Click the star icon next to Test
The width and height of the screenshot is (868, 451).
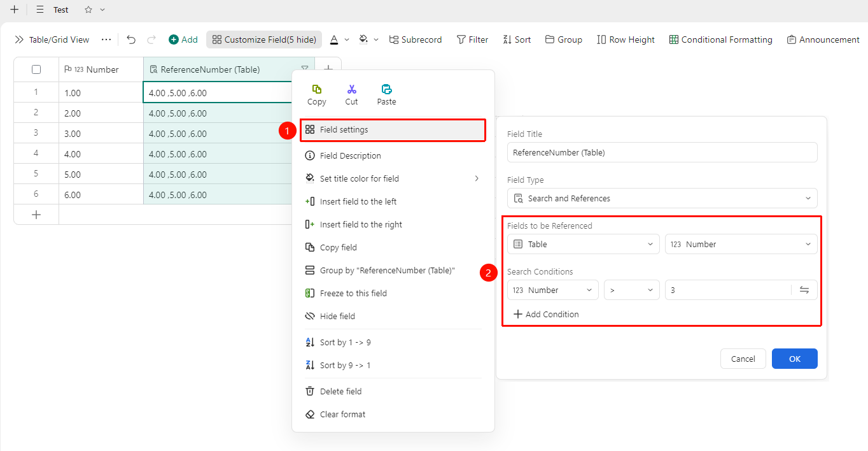[88, 10]
